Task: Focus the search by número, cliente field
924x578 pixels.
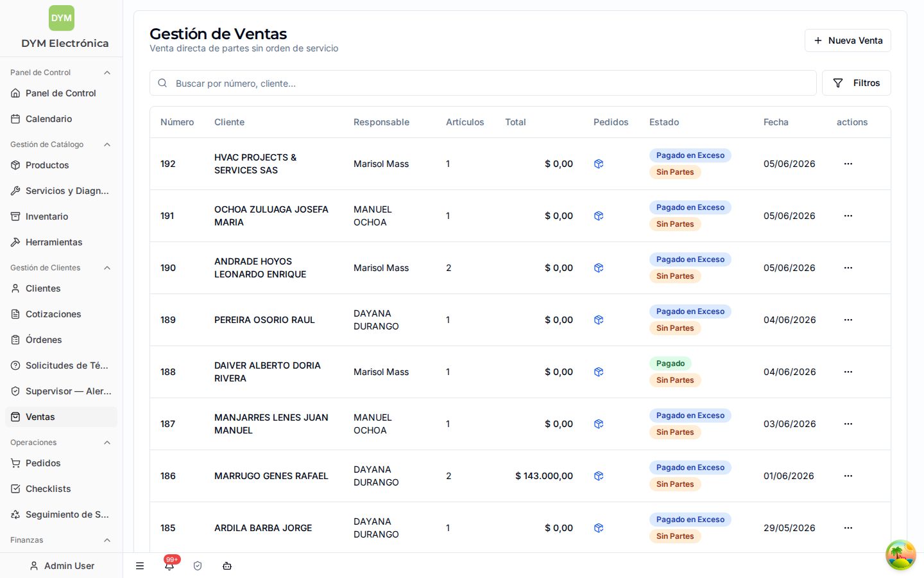Action: [483, 83]
